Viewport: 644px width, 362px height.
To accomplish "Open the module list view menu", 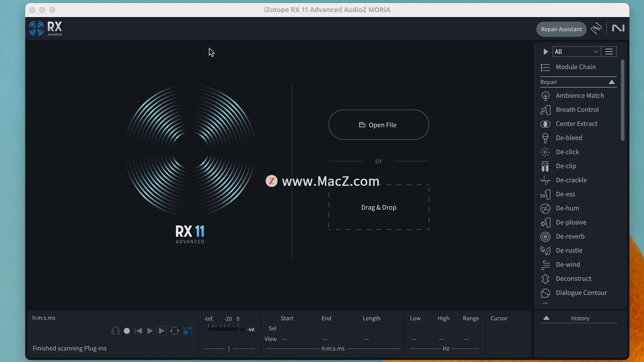I will coord(609,52).
